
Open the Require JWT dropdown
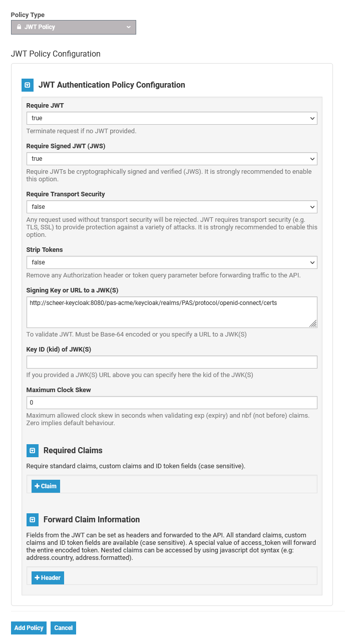172,118
